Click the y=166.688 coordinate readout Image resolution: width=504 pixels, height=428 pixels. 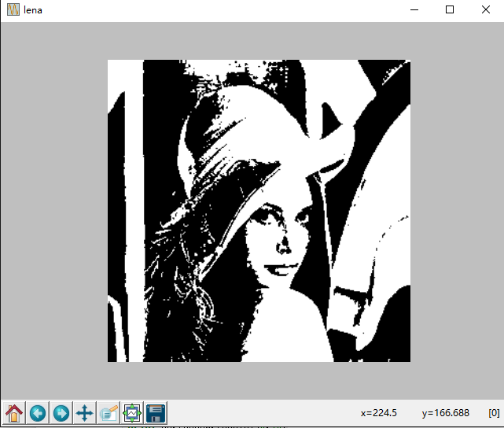click(x=446, y=413)
